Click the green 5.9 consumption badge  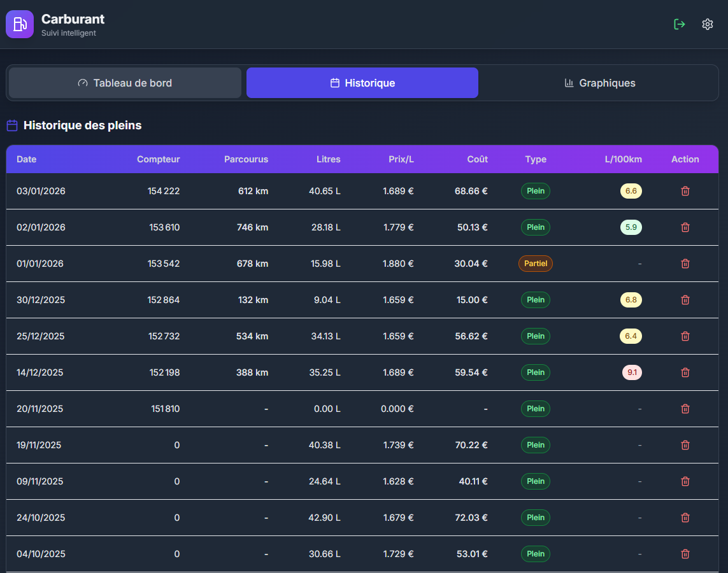tap(631, 227)
